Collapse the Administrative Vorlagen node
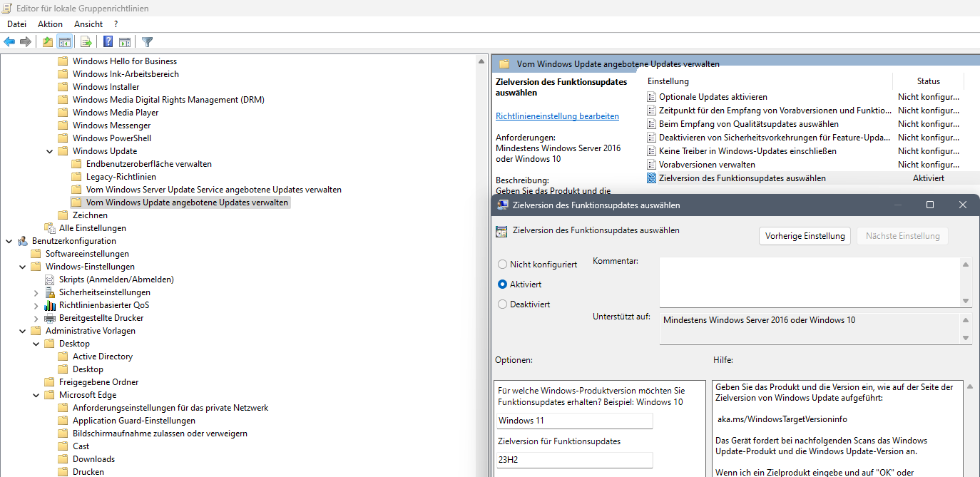Viewport: 980px width, 477px height. point(22,331)
